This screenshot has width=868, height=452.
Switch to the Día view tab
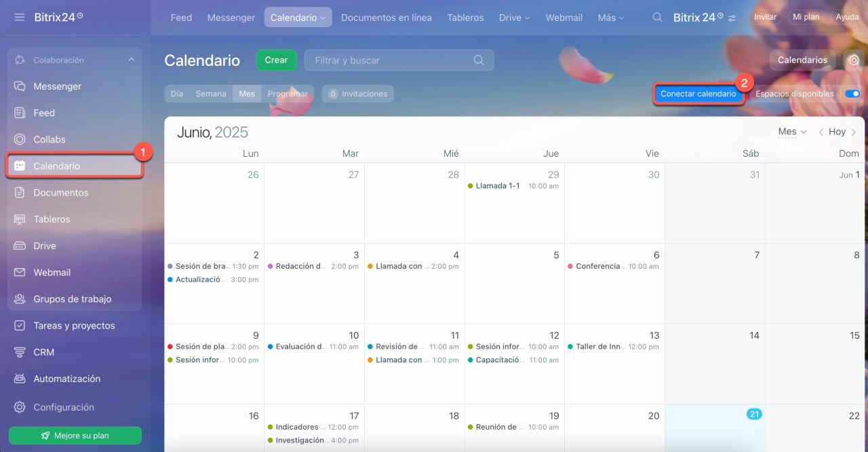click(177, 94)
